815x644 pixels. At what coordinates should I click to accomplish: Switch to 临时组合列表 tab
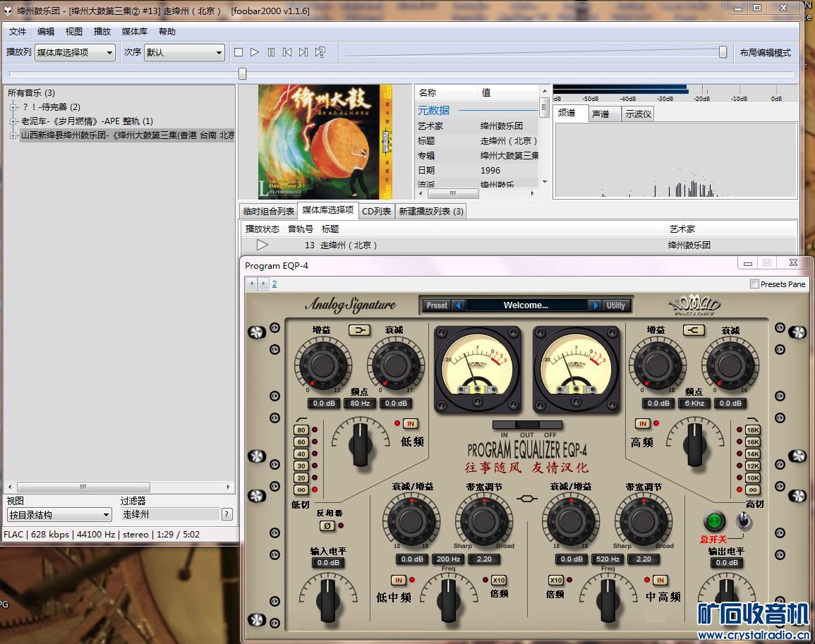click(x=269, y=211)
